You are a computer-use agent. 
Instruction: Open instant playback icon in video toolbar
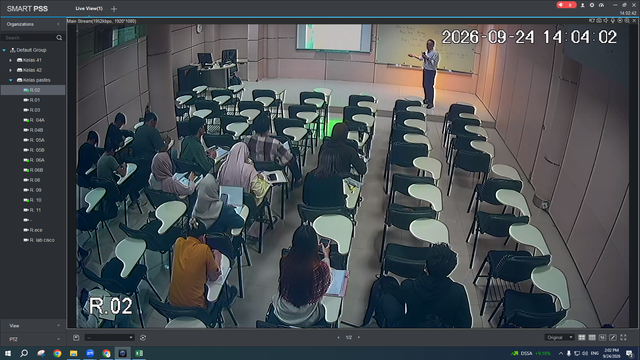(620, 20)
